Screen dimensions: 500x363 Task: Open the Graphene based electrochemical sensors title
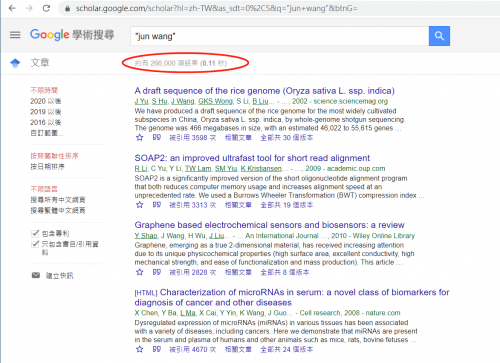tap(269, 225)
